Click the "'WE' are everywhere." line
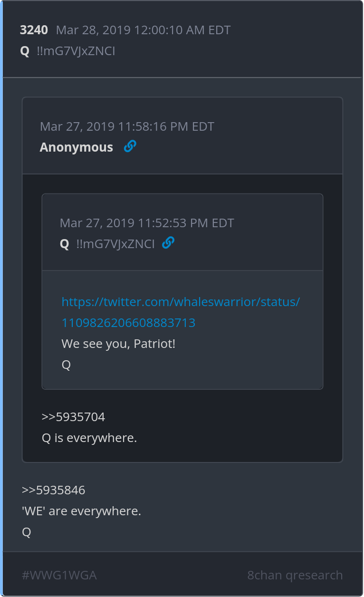Screen dimensions: 364x597 [81, 511]
